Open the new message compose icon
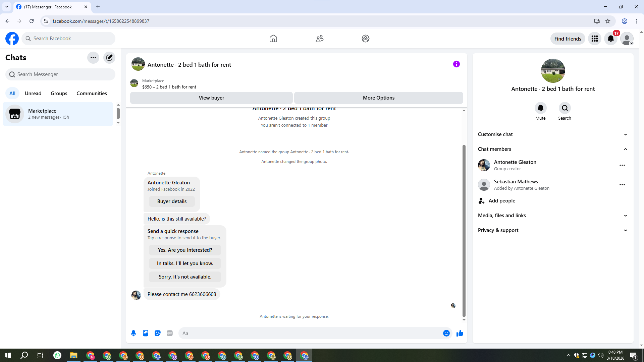The image size is (644, 362). (x=109, y=58)
